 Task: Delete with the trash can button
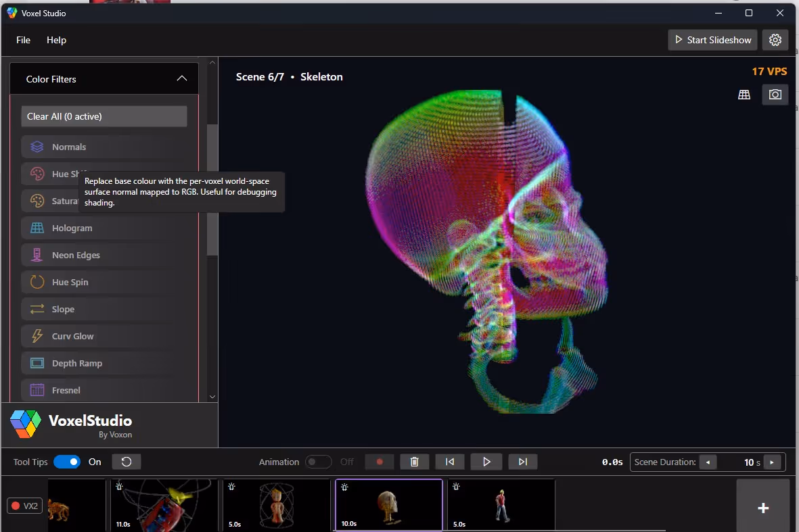[x=414, y=462]
